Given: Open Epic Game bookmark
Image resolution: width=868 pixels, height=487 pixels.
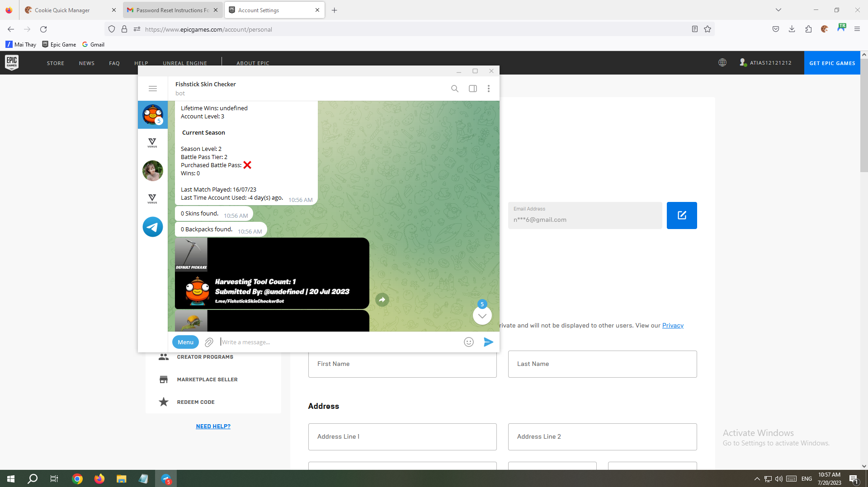Looking at the screenshot, I should 59,44.
